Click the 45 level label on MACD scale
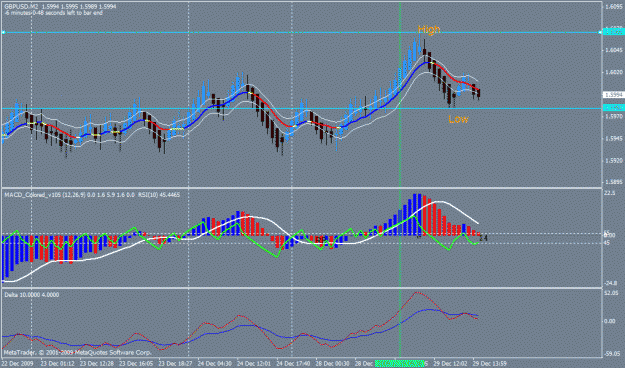 click(607, 242)
